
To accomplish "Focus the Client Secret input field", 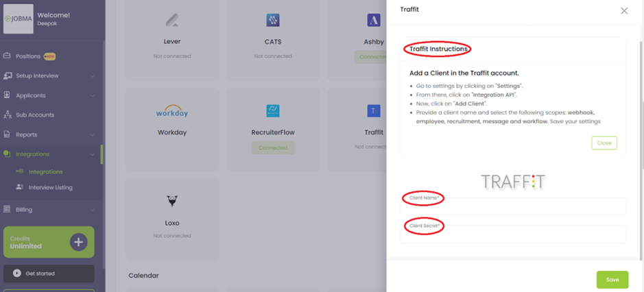I will 513,234.
